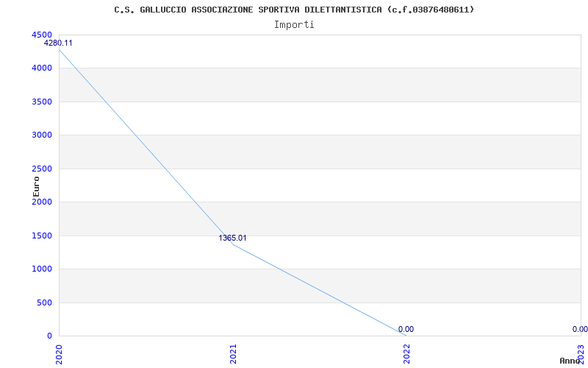
Task: Click the 3000 y-axis tick label
Action: click(x=41, y=135)
